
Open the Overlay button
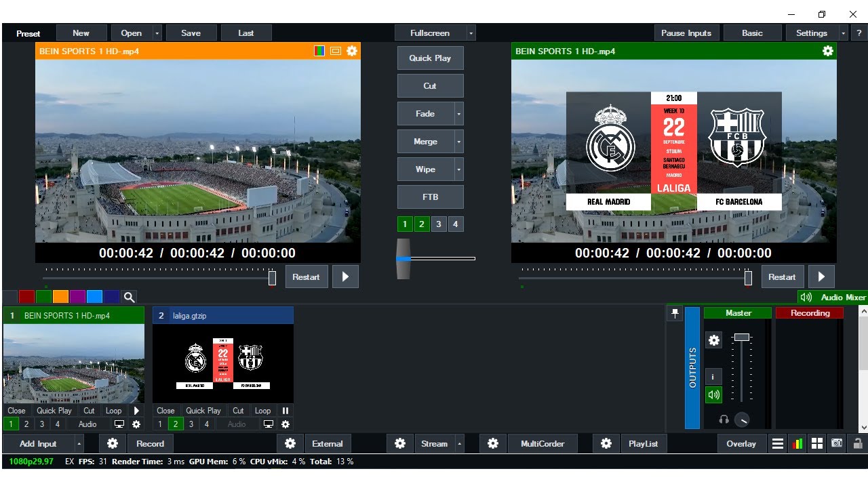coord(741,444)
